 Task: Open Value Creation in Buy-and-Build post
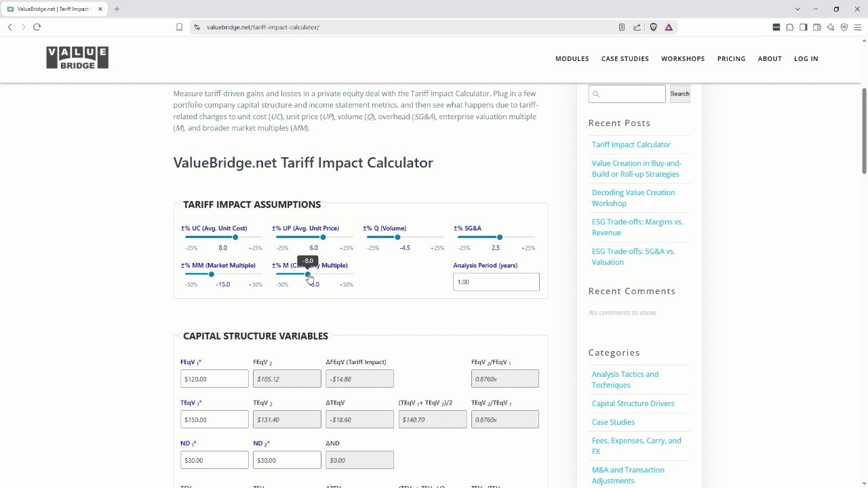637,169
